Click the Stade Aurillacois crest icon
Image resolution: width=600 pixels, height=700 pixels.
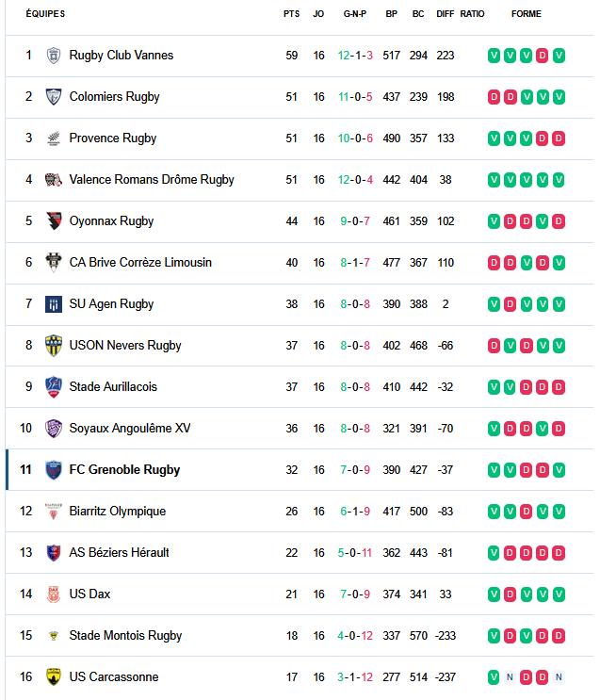coord(54,387)
